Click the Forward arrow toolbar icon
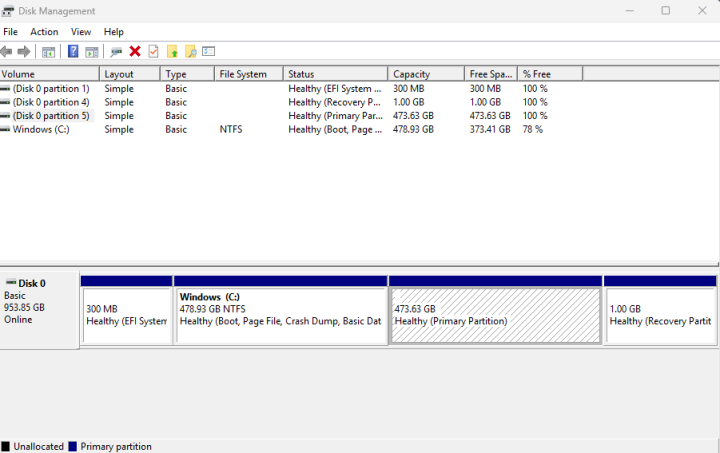 point(24,51)
